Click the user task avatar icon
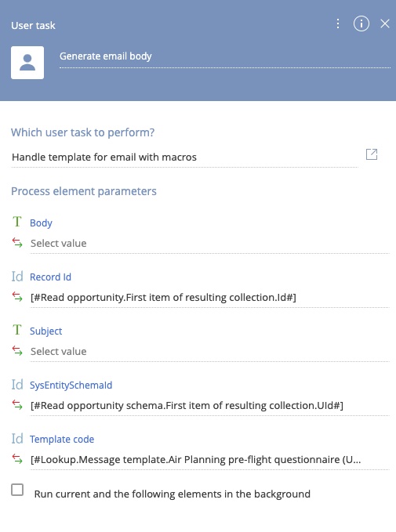This screenshot has height=532, width=396. coord(27,63)
